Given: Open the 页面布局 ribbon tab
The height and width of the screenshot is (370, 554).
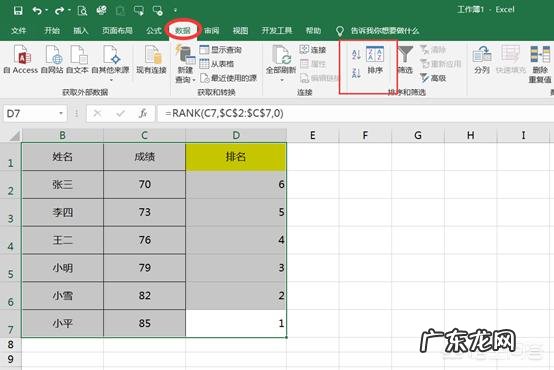Looking at the screenshot, I should [x=117, y=31].
